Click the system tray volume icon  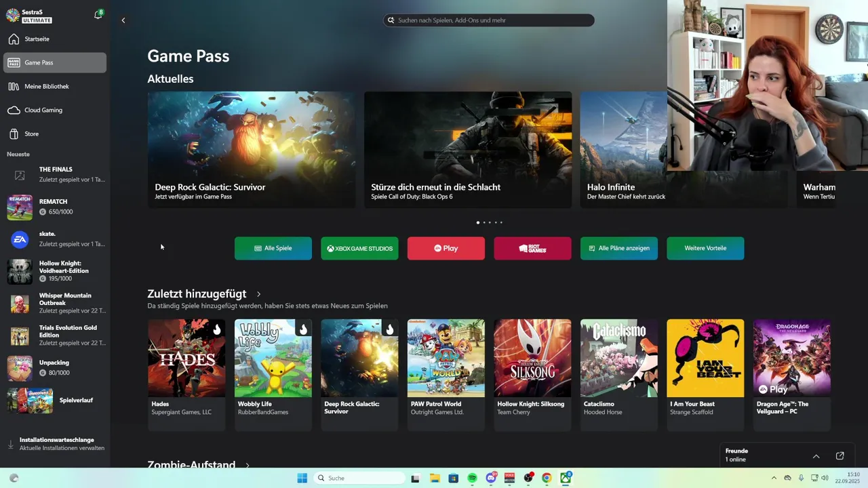[x=825, y=478]
